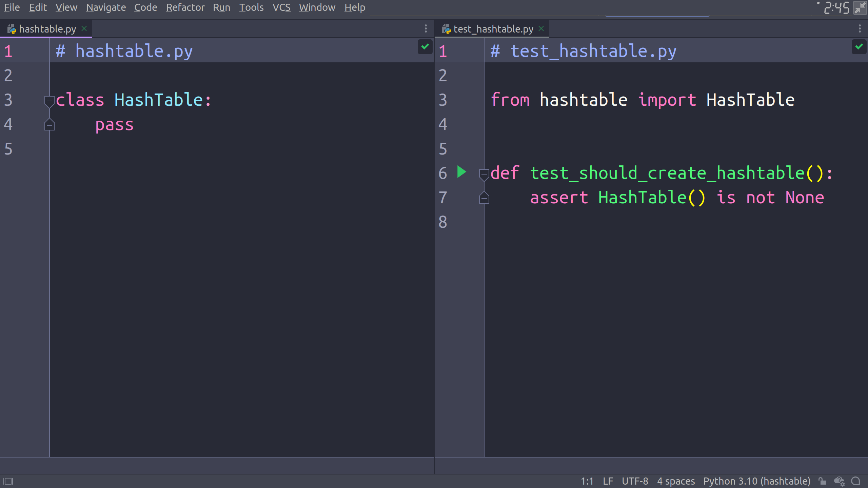
Task: Exit distraction-free mode using the top-right icon
Action: [x=860, y=7]
